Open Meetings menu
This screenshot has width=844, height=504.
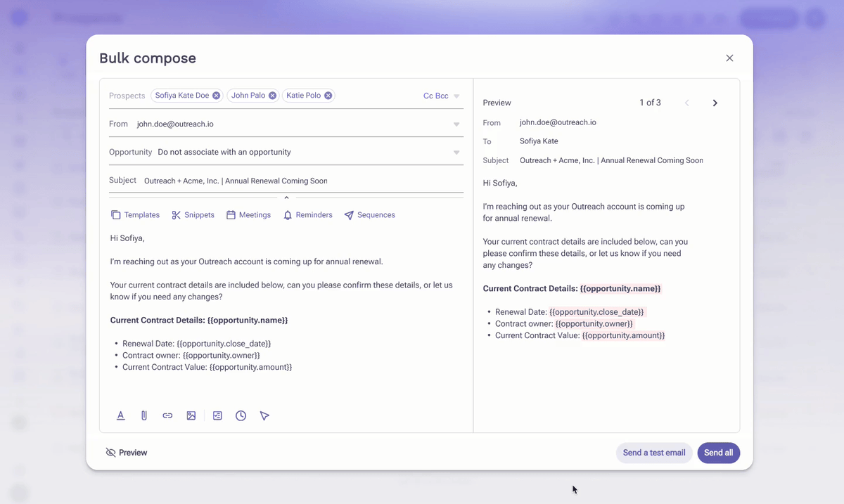pyautogui.click(x=248, y=215)
